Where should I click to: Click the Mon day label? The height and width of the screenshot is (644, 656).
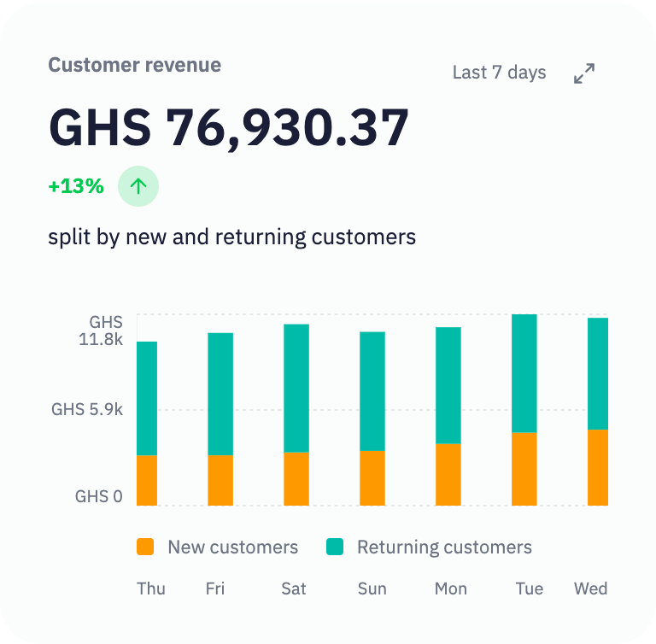pos(451,588)
